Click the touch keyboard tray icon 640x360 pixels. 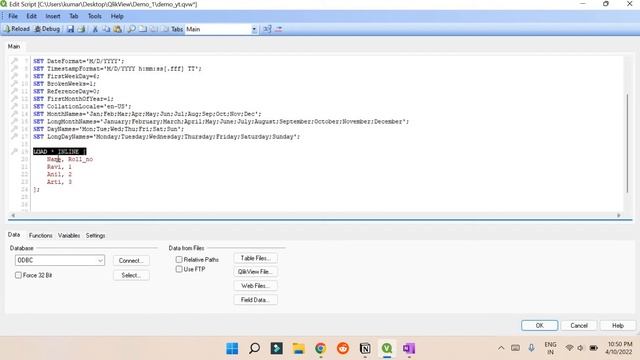click(x=516, y=348)
